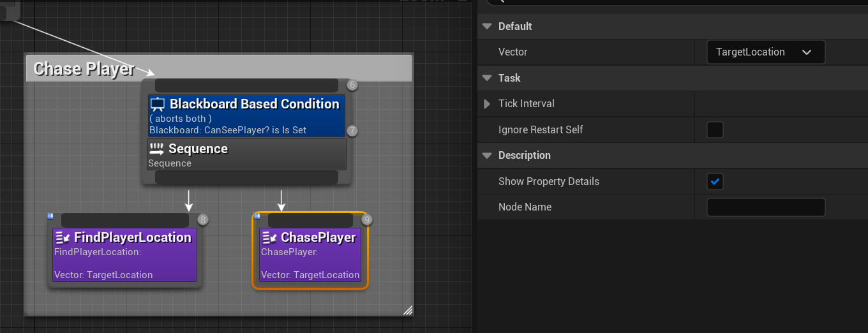868x333 pixels.
Task: Collapse the Task section
Action: 488,78
